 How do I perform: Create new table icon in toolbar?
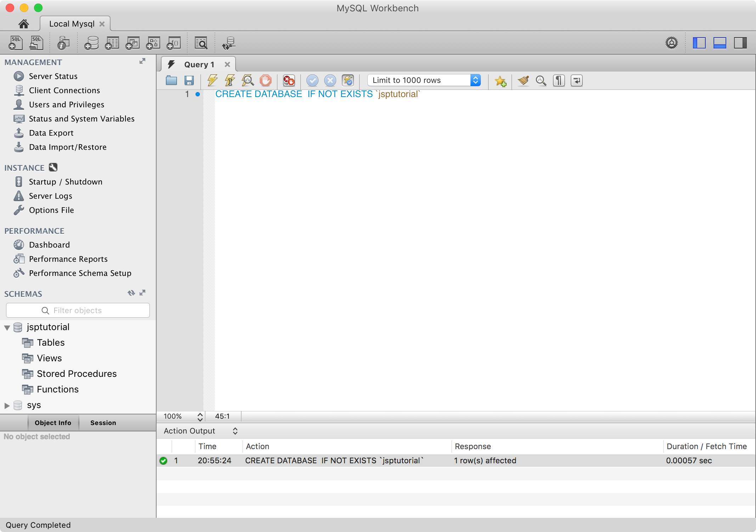(112, 43)
